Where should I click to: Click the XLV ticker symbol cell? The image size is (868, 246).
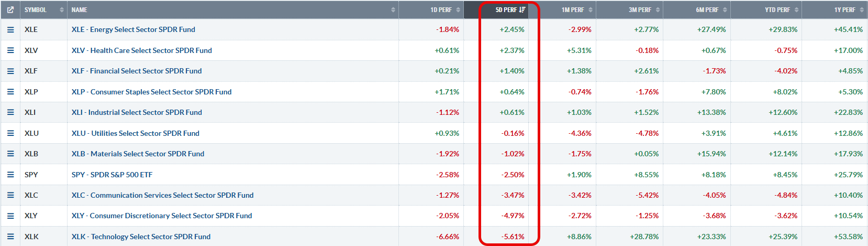point(31,50)
